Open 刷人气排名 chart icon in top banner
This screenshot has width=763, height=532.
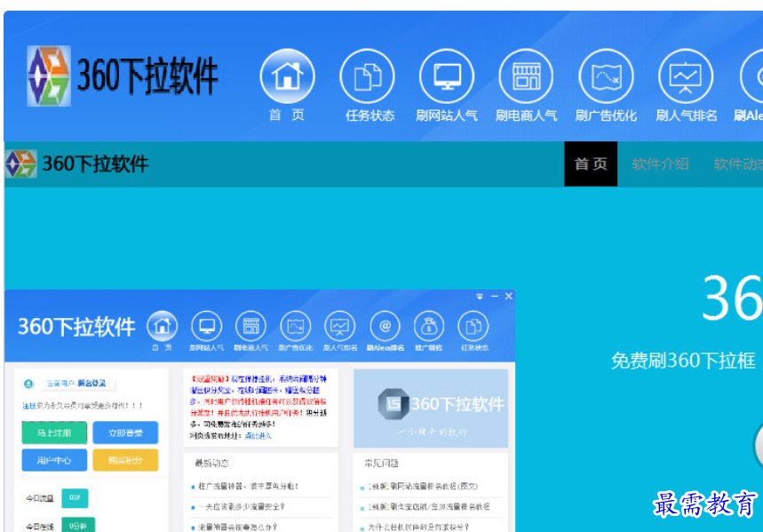[x=686, y=75]
